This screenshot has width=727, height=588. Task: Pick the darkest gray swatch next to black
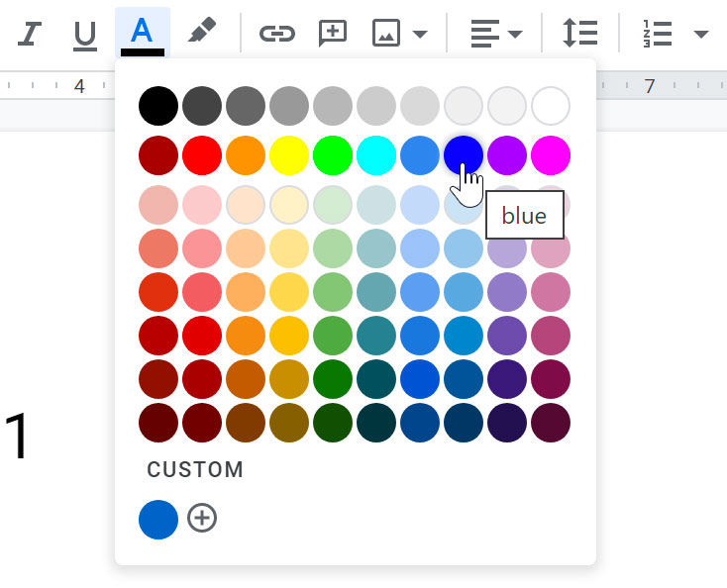pos(202,106)
